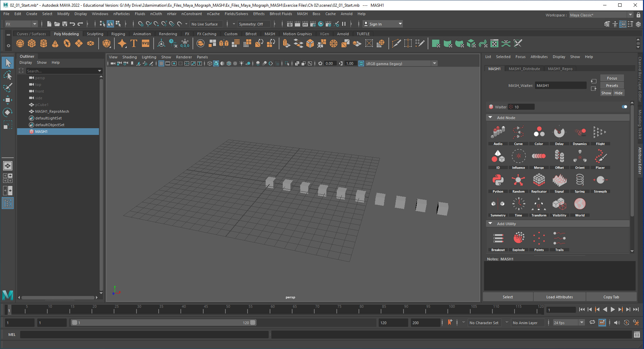Open the MASH menu in menu bar
Viewport: 644px width, 349px height.
(302, 14)
